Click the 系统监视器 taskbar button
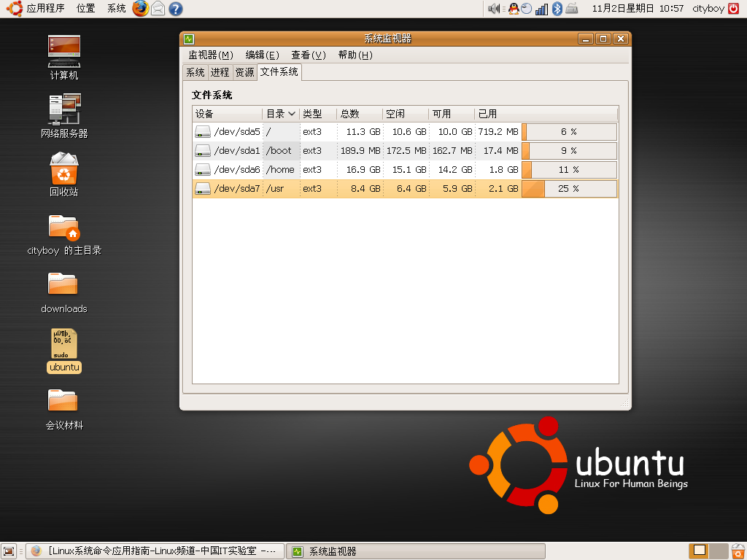This screenshot has width=747, height=560. (415, 551)
